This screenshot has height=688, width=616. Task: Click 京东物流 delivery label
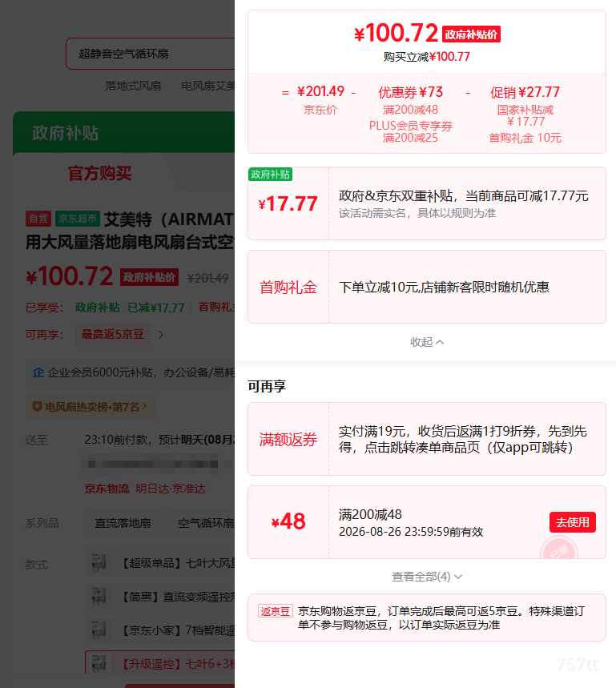pyautogui.click(x=107, y=489)
